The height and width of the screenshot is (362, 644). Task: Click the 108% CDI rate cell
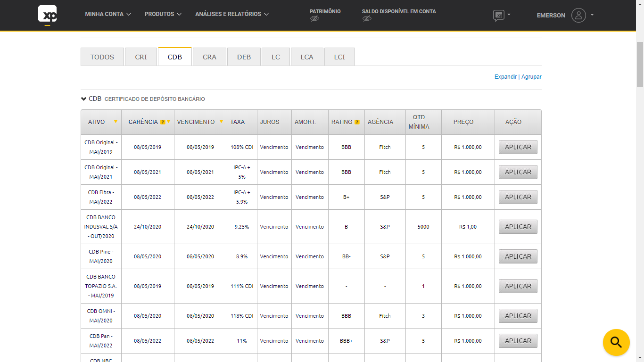tap(242, 147)
